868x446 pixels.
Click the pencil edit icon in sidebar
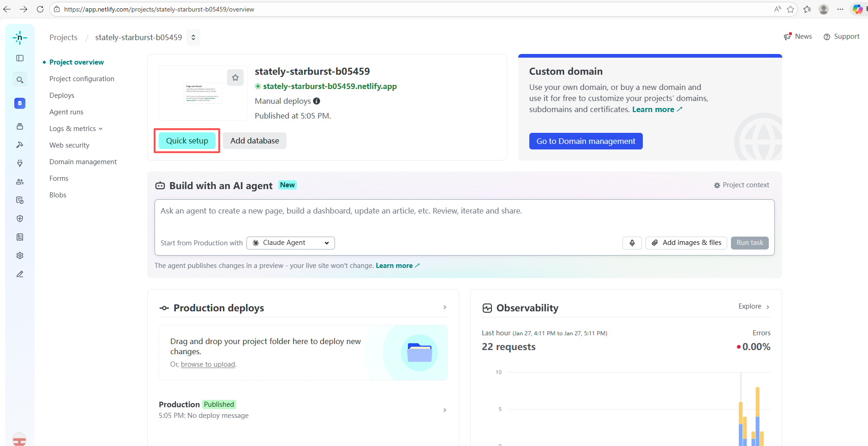pyautogui.click(x=20, y=274)
